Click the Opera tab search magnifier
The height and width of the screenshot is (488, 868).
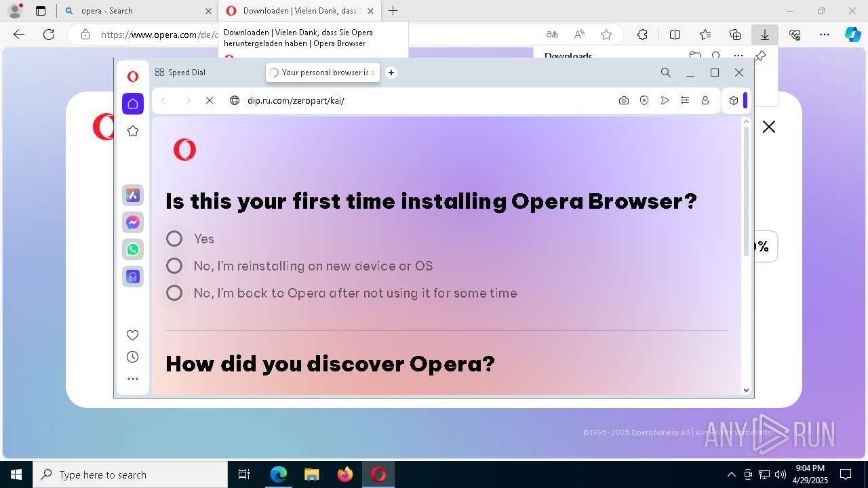666,73
